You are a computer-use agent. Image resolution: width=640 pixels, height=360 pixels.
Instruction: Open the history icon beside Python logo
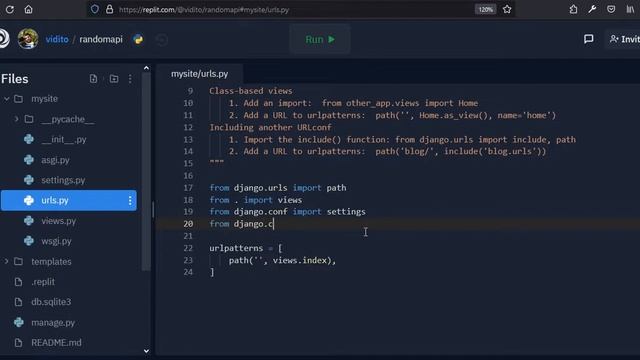point(162,40)
